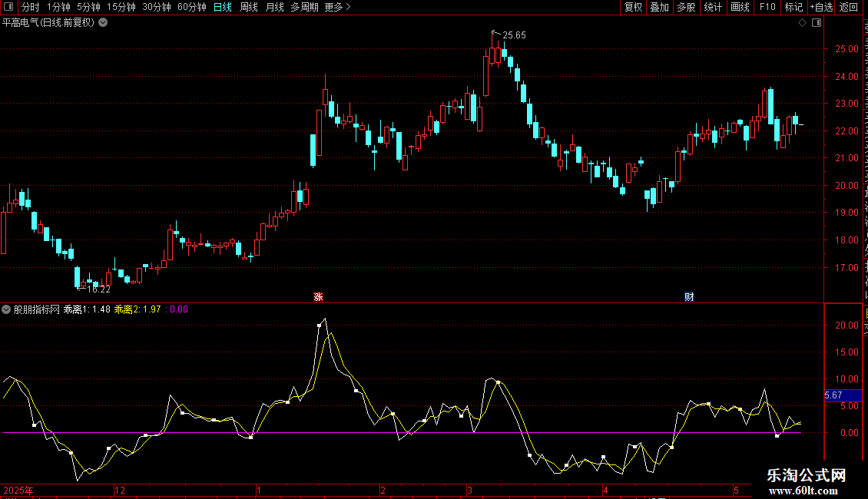This screenshot has width=868, height=499.
Task: Add stock with +自选 button
Action: (821, 7)
